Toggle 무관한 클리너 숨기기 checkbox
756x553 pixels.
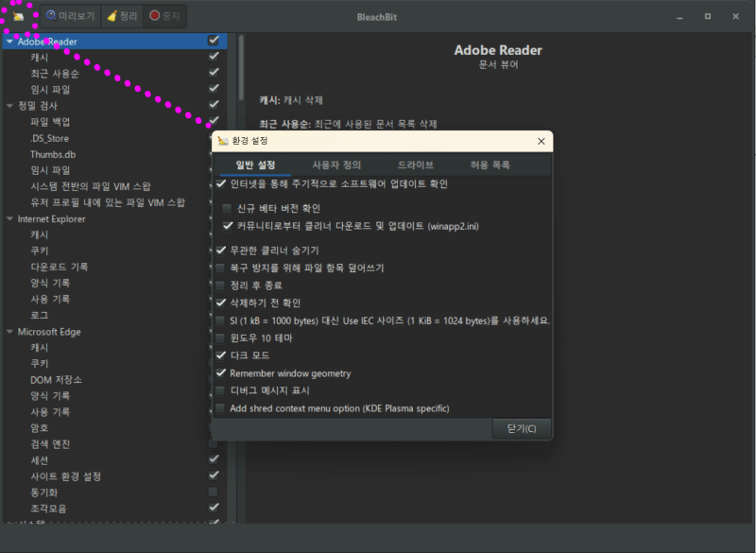[221, 251]
